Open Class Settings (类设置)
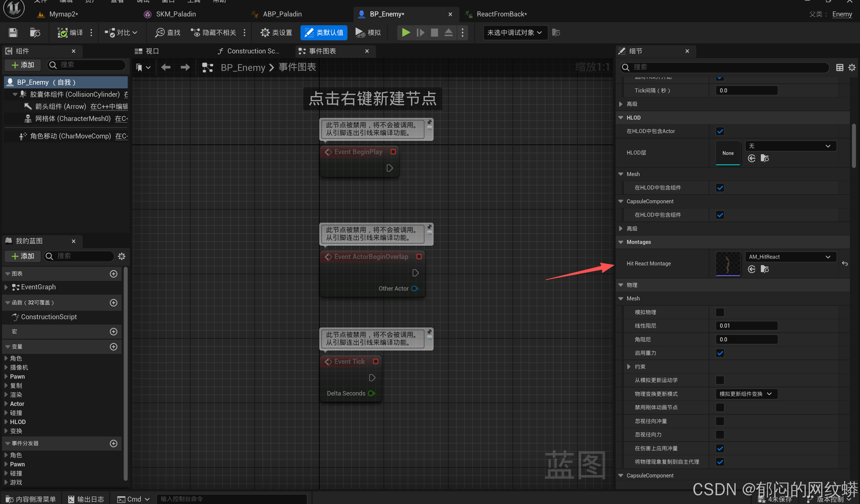 click(276, 32)
